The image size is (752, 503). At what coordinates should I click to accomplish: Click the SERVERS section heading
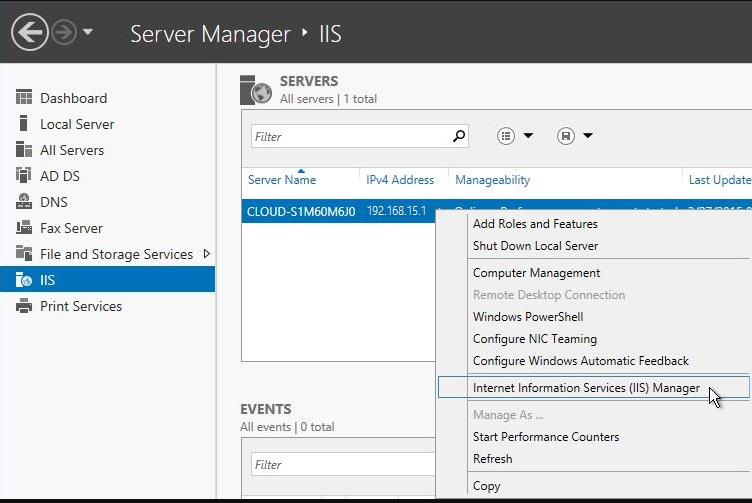click(x=309, y=82)
